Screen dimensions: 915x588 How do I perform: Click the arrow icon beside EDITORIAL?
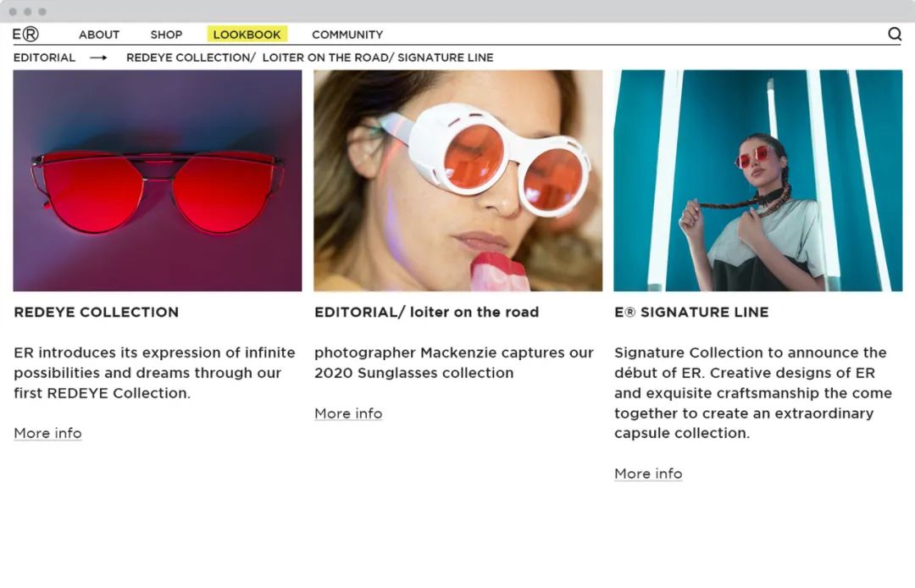pos(98,58)
